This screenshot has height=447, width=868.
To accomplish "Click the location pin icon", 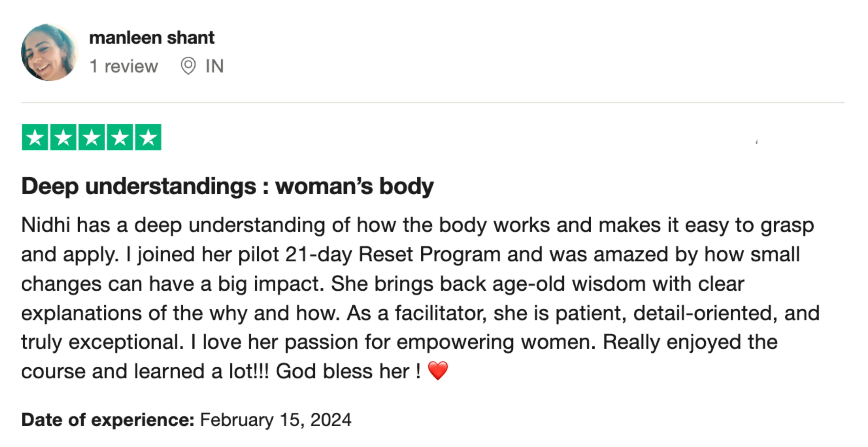I will tap(188, 66).
